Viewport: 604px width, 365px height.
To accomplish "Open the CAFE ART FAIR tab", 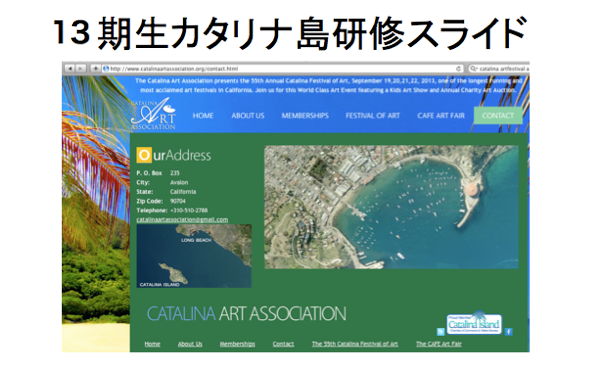I will tap(441, 116).
